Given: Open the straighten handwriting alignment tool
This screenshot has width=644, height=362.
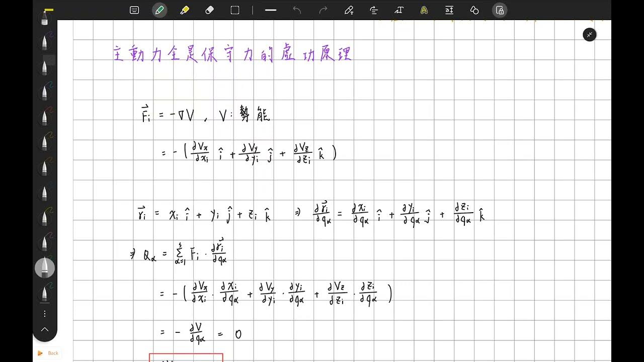Looking at the screenshot, I should [374, 10].
